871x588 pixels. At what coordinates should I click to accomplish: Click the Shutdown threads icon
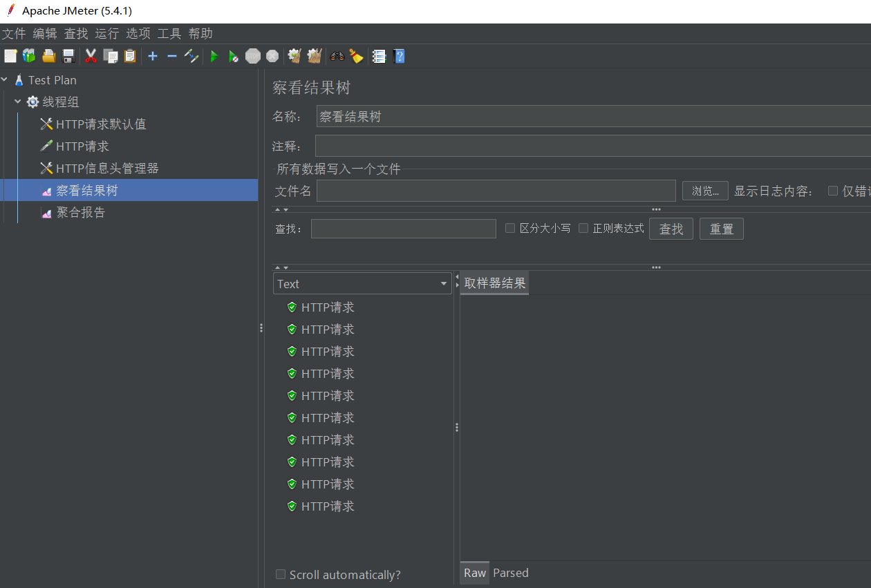click(272, 56)
